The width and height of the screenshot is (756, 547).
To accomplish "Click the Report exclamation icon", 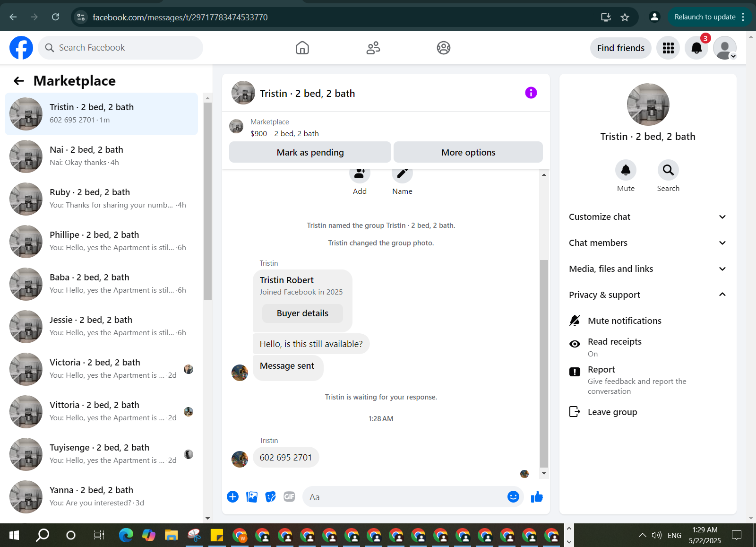I will point(575,372).
